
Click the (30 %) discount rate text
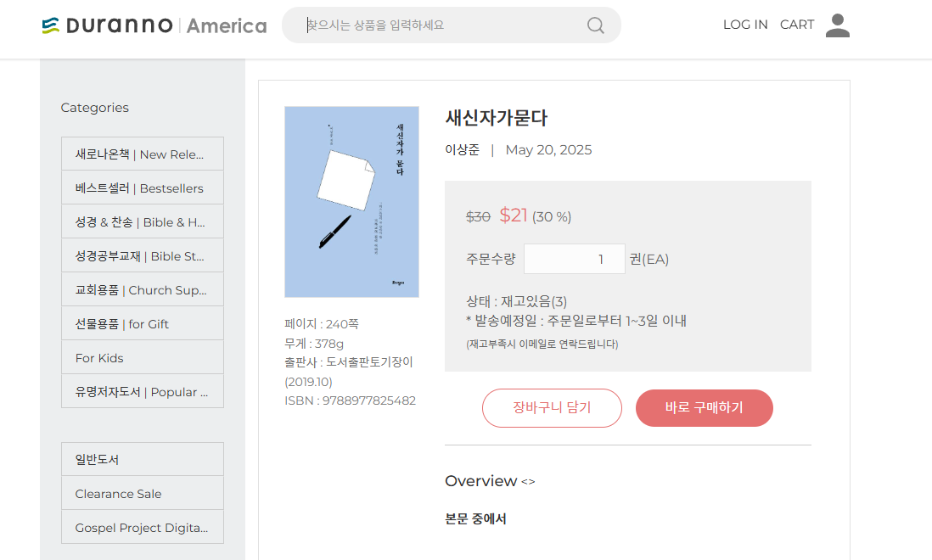pyautogui.click(x=552, y=216)
